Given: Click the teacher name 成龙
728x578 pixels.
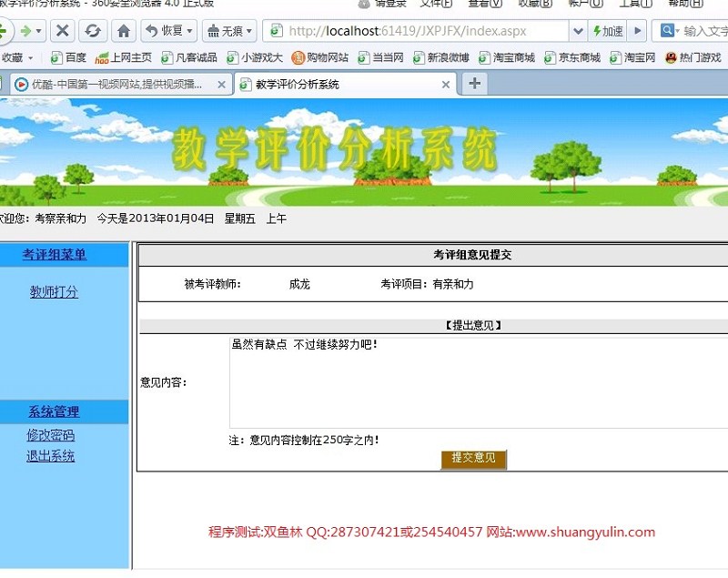Looking at the screenshot, I should tap(299, 284).
